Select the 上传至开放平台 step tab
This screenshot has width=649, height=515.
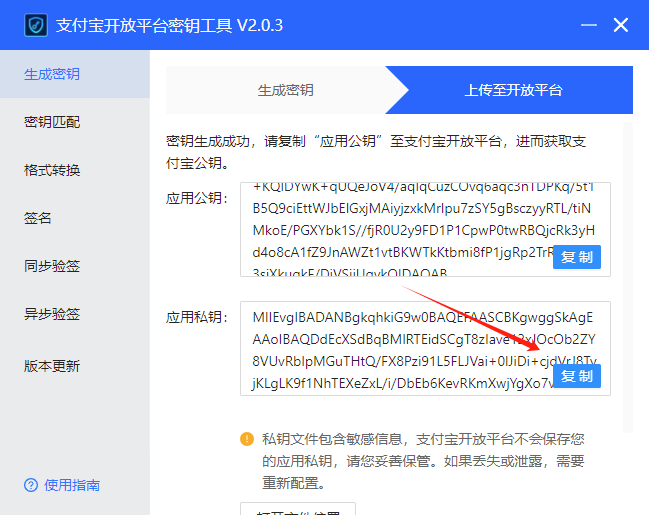[x=513, y=90]
